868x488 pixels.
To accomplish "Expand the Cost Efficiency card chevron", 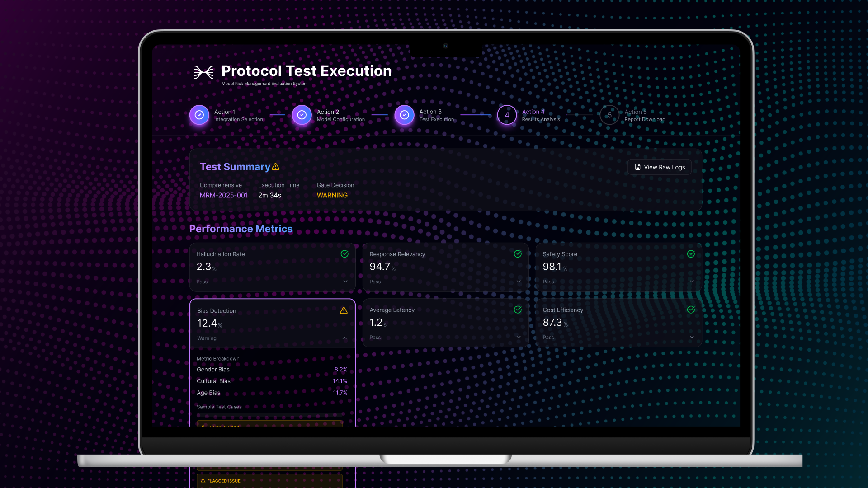I will (x=692, y=337).
